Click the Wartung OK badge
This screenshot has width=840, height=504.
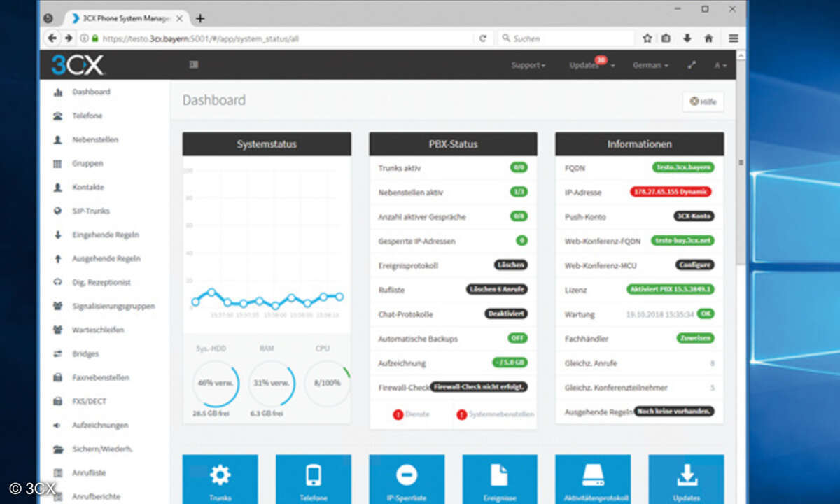(706, 314)
